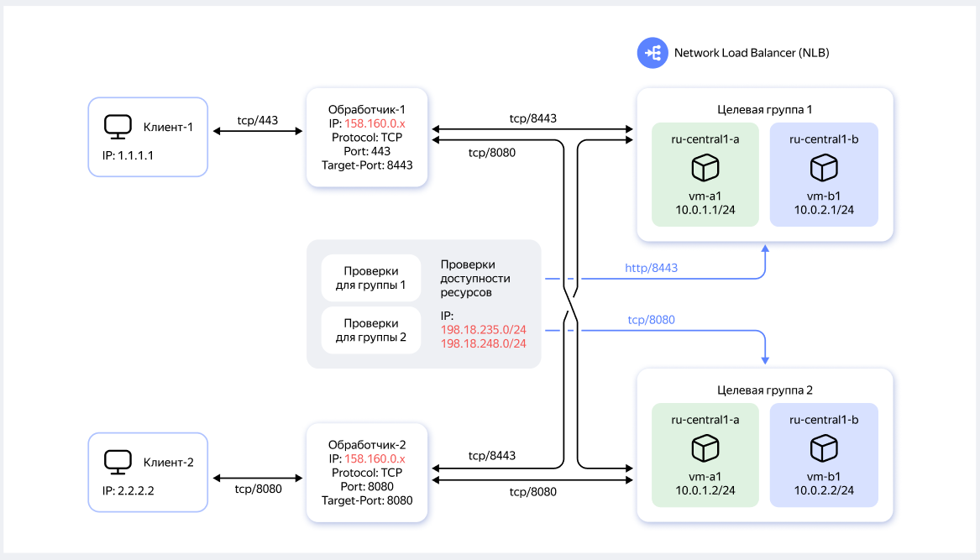Click the 10.0.1.2/24 address

[x=705, y=490]
